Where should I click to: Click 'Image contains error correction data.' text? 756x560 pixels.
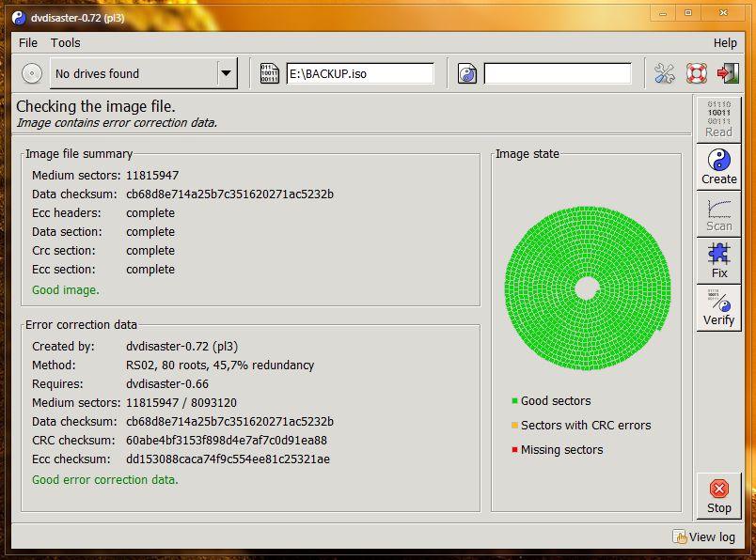click(x=117, y=123)
